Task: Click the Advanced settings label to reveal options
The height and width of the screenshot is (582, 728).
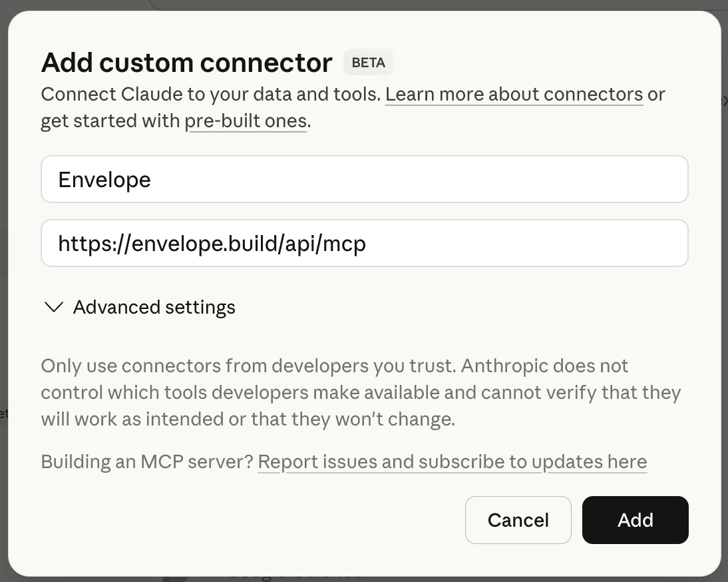Action: pos(154,307)
